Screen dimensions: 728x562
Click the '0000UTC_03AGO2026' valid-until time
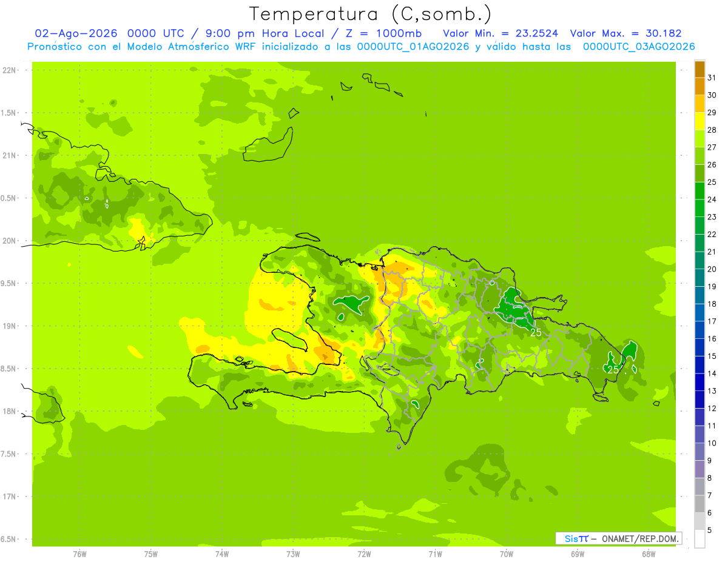pyautogui.click(x=639, y=47)
